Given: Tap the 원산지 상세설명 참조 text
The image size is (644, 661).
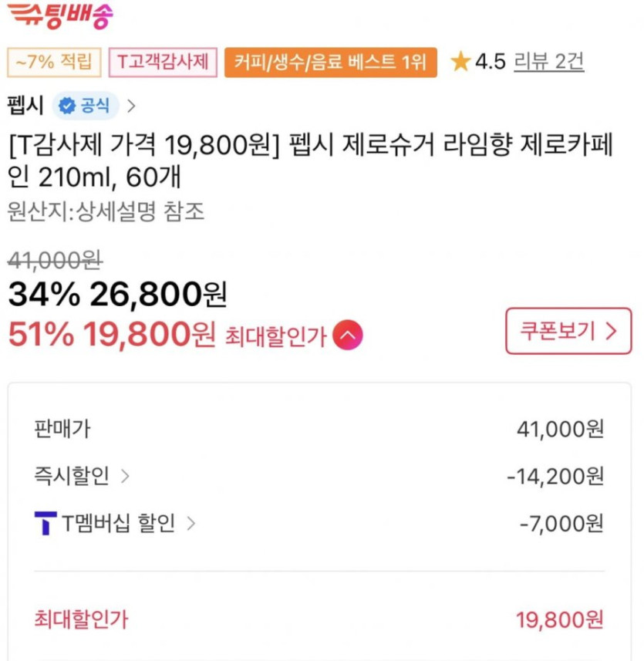Looking at the screenshot, I should click(x=106, y=211).
